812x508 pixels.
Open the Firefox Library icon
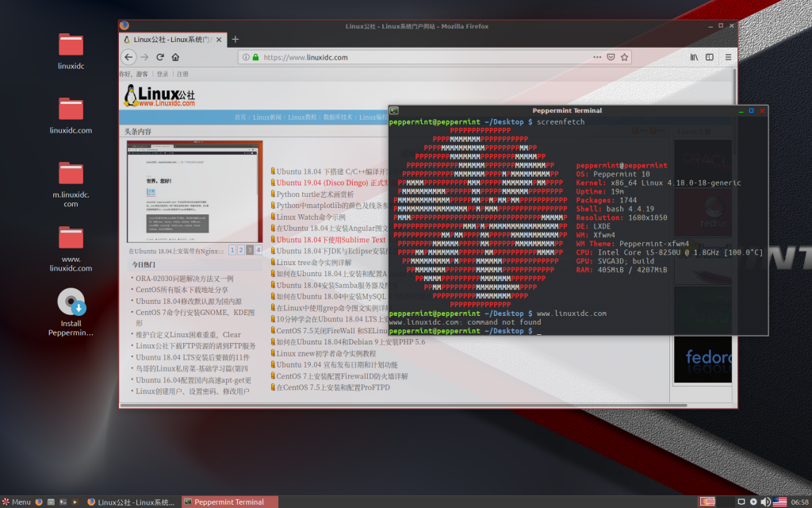(x=694, y=57)
